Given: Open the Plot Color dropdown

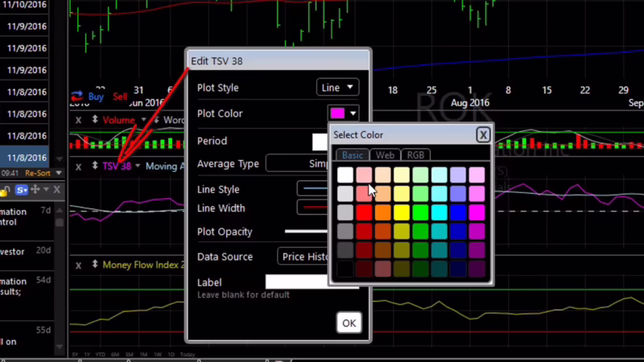Looking at the screenshot, I should point(343,113).
